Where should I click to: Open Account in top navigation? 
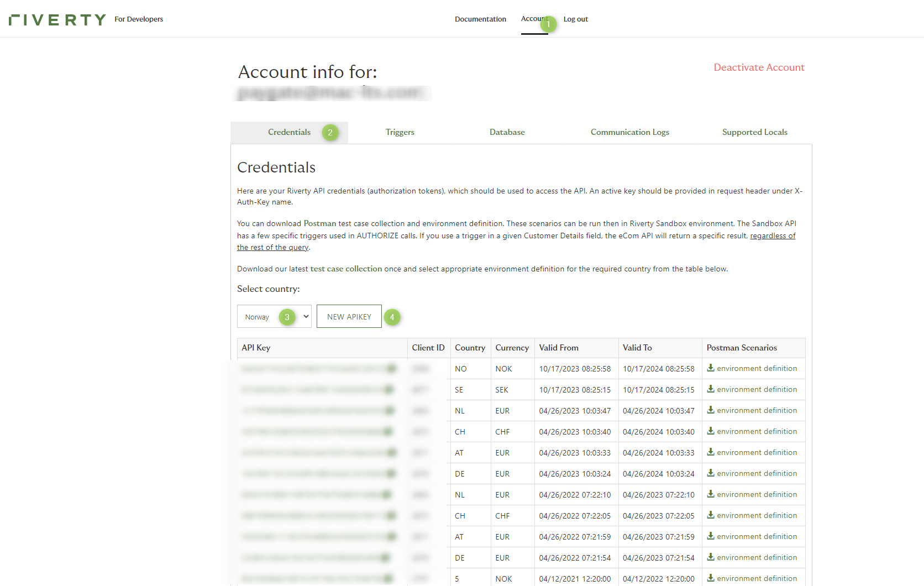point(534,19)
